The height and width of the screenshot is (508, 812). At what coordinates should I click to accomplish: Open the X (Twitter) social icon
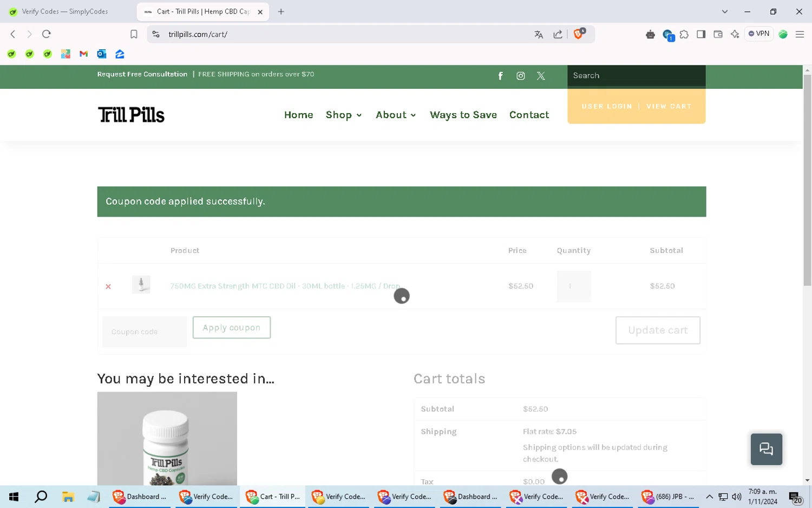(541, 76)
